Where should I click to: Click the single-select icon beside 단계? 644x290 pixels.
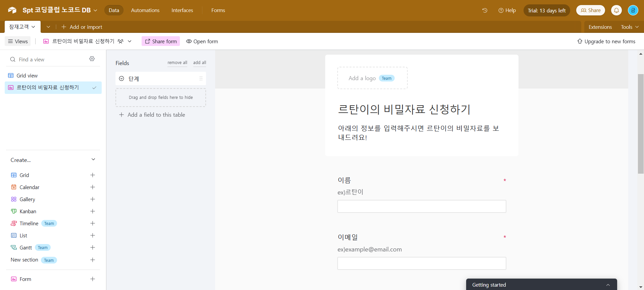coord(121,78)
